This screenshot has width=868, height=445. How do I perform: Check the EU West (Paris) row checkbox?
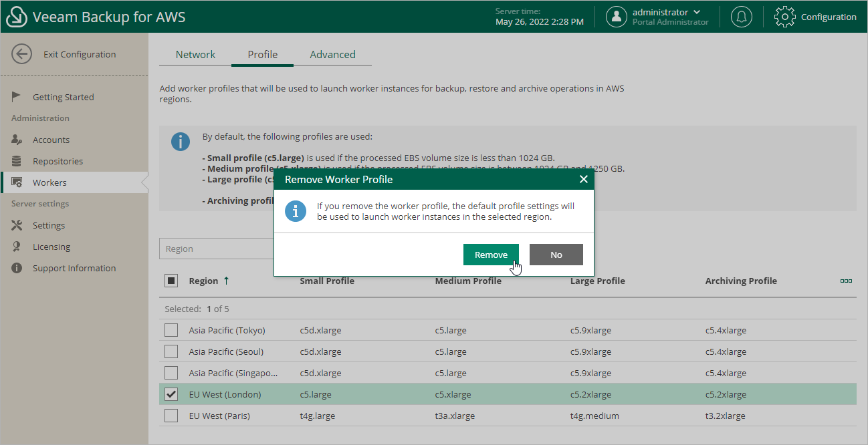pyautogui.click(x=171, y=416)
